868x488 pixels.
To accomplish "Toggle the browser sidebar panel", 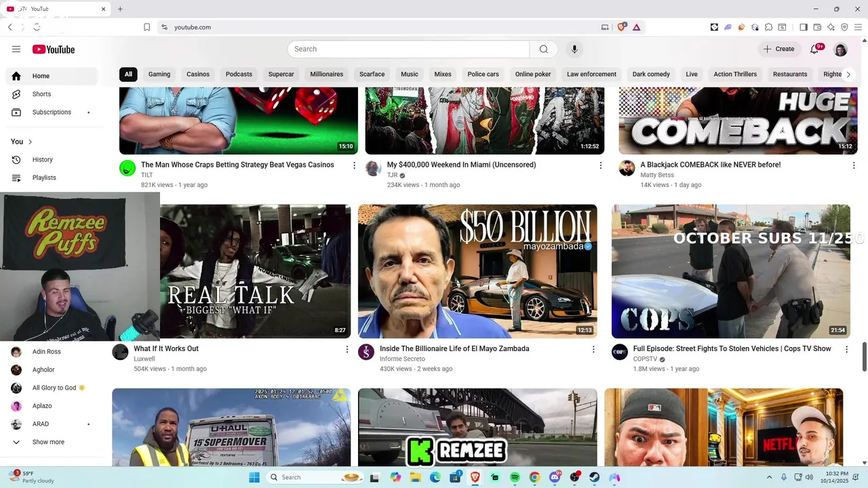I will pos(804,27).
